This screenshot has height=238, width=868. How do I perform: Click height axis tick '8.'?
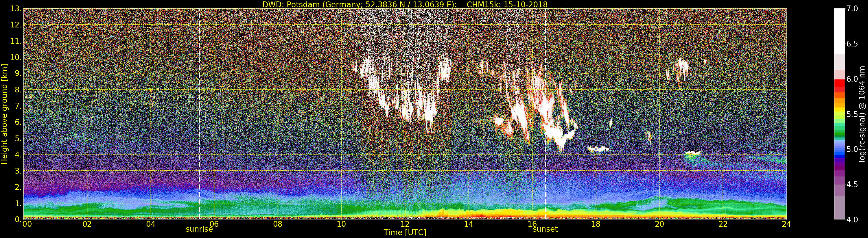pos(19,90)
